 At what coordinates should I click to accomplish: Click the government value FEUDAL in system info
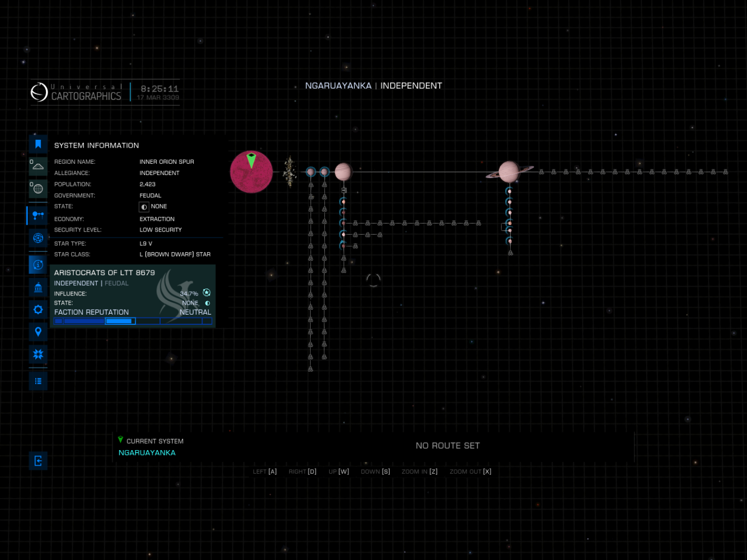[x=150, y=196]
